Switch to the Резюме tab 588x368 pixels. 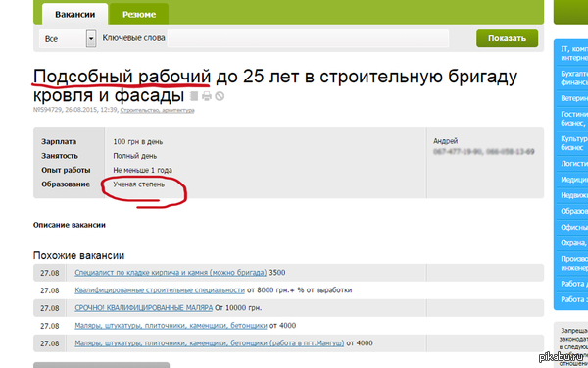tap(139, 15)
